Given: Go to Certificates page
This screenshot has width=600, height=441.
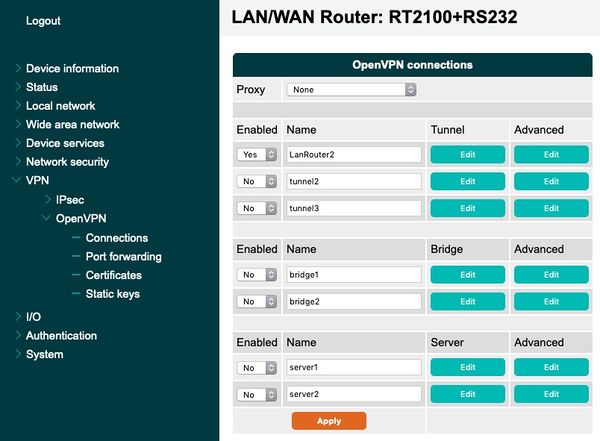Looking at the screenshot, I should click(x=114, y=275).
